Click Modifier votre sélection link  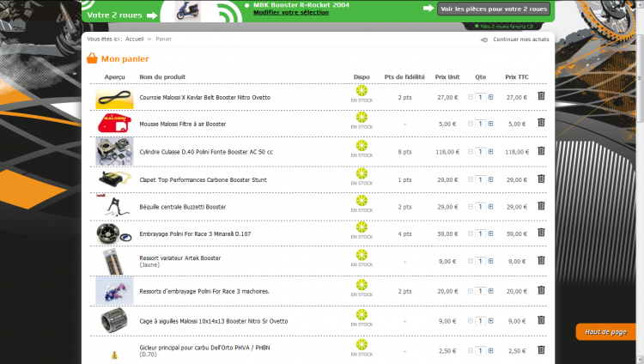[x=291, y=12]
